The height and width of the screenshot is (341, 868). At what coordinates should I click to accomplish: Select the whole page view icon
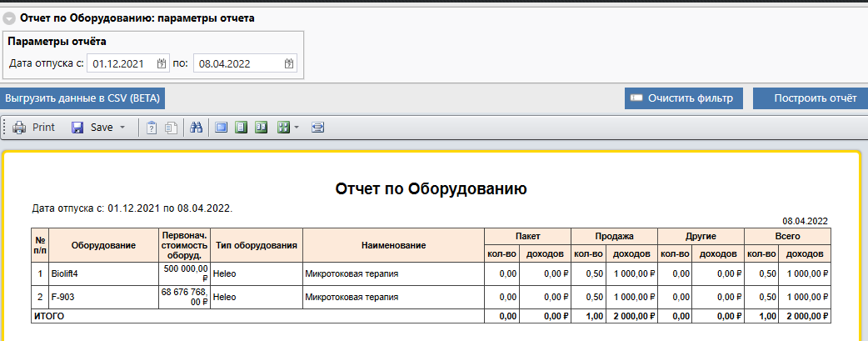[242, 128]
